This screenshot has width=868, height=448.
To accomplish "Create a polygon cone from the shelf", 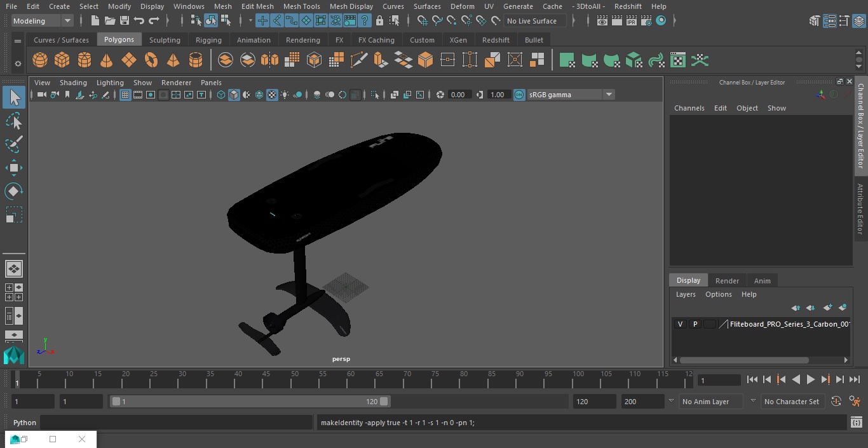I will (107, 60).
